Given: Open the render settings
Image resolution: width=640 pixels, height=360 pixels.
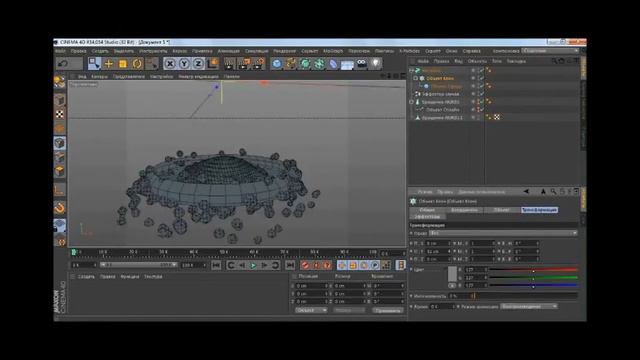Looking at the screenshot, I should click(x=259, y=64).
